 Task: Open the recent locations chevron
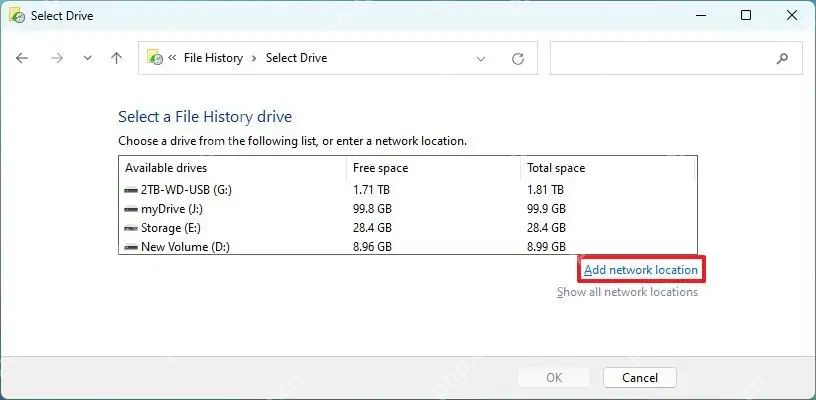[x=87, y=58]
